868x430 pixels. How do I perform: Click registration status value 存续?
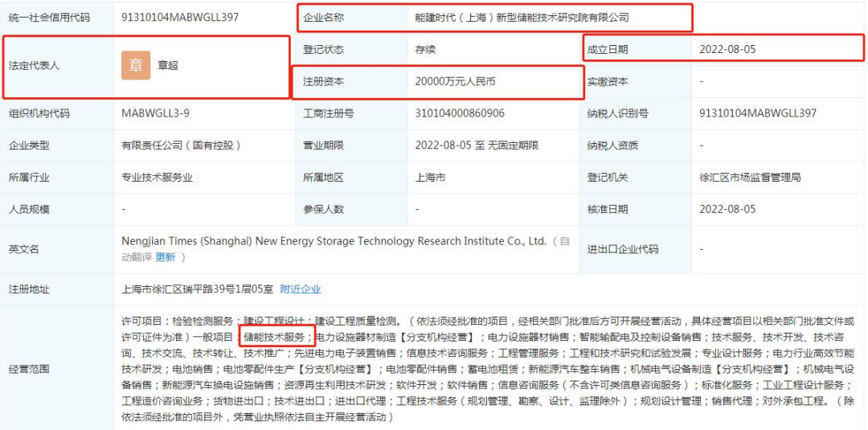click(x=425, y=49)
